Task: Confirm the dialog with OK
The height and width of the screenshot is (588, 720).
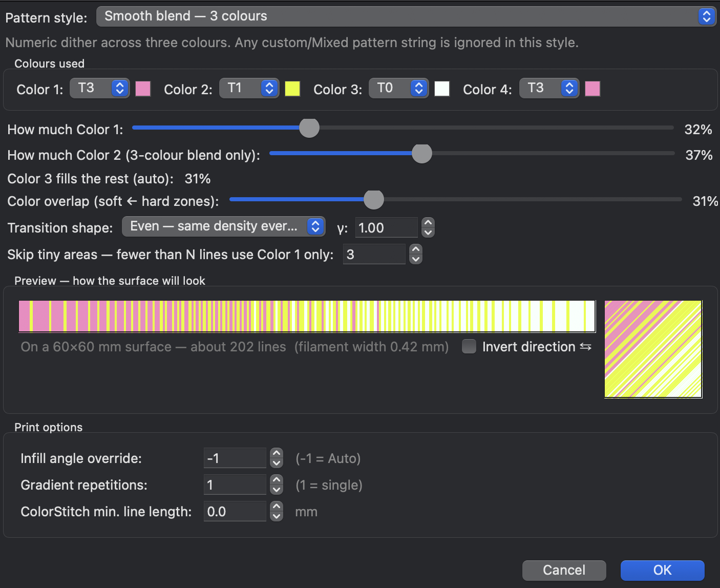Action: click(663, 570)
